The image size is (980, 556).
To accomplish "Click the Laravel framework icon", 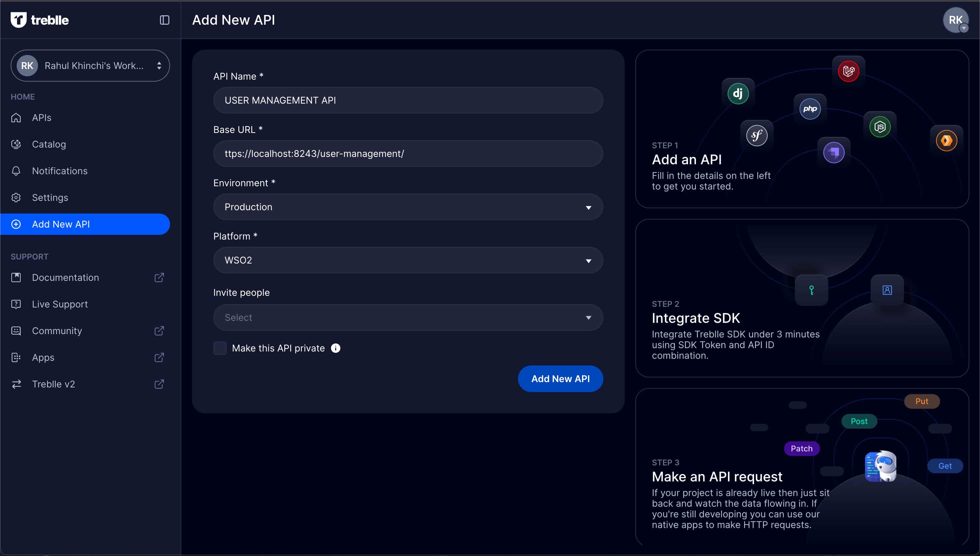I will (848, 71).
